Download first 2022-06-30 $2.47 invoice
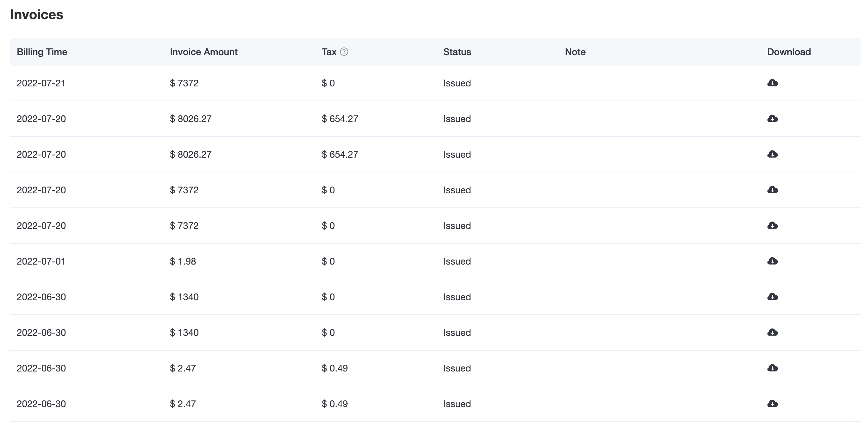The height and width of the screenshot is (433, 868). [x=772, y=368]
